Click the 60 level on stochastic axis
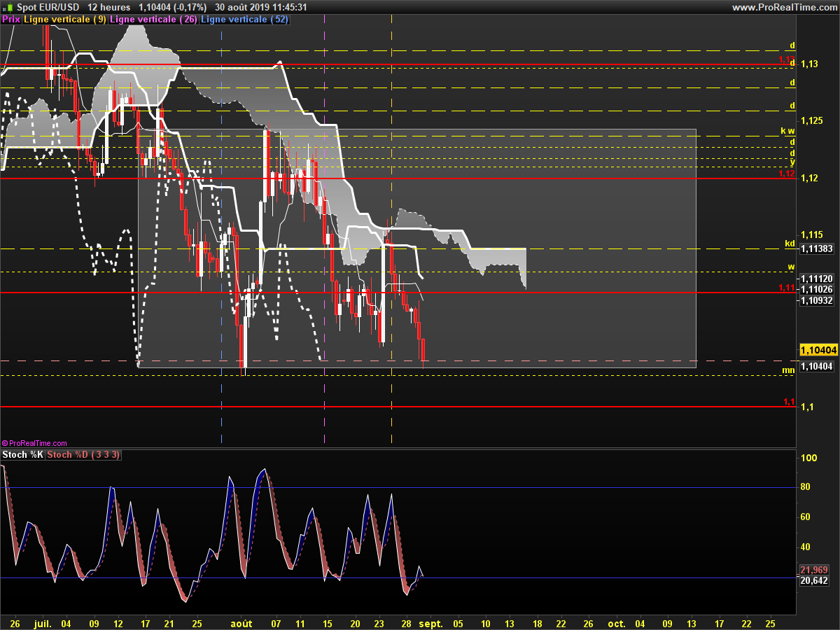 806,517
